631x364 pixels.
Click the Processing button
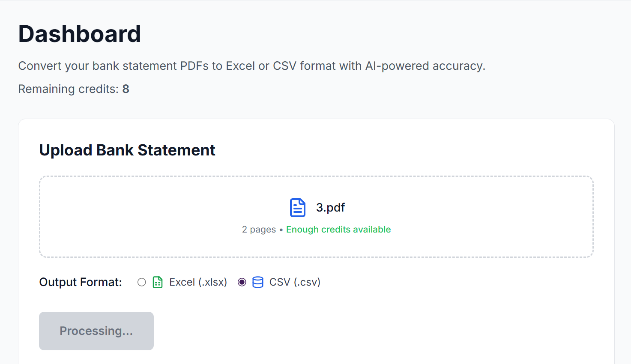pos(96,331)
